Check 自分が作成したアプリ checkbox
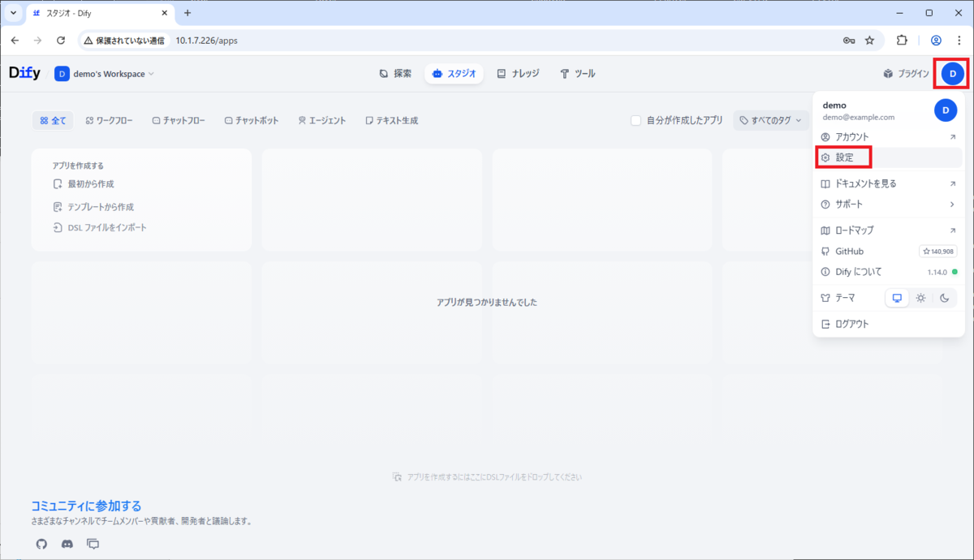The image size is (974, 560). [636, 120]
